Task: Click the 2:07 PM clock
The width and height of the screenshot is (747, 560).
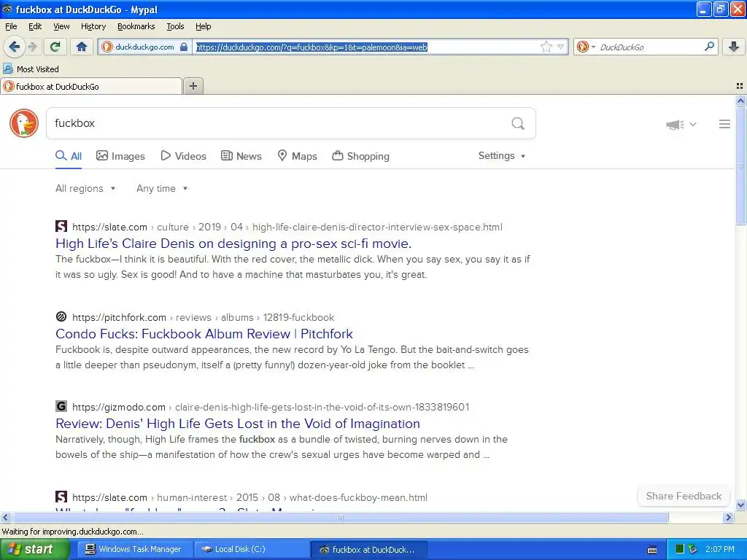Action: pyautogui.click(x=719, y=549)
